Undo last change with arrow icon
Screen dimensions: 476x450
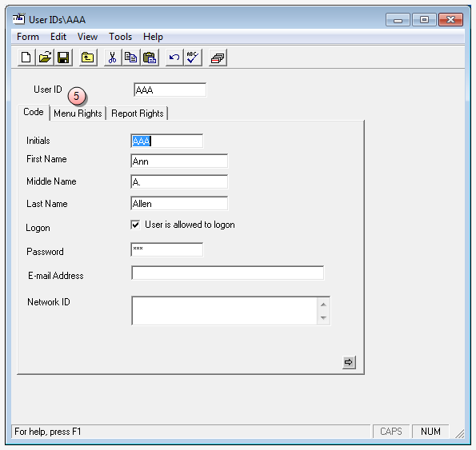(174, 58)
